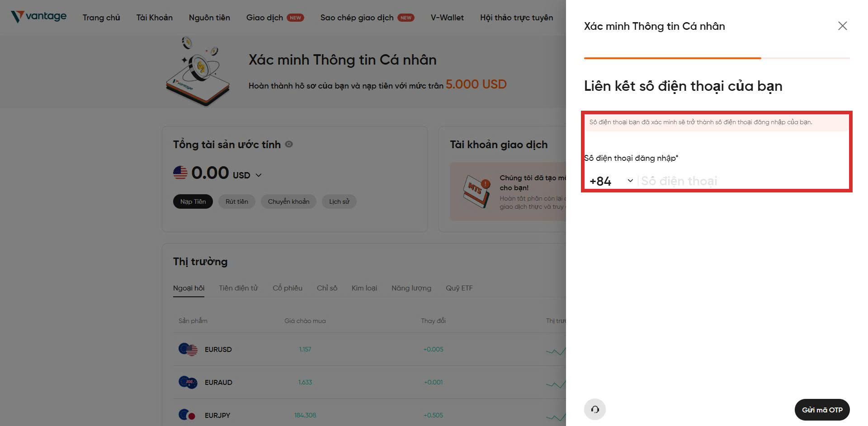868x426 pixels.
Task: Open the Nguồn tiền menu
Action: [209, 18]
